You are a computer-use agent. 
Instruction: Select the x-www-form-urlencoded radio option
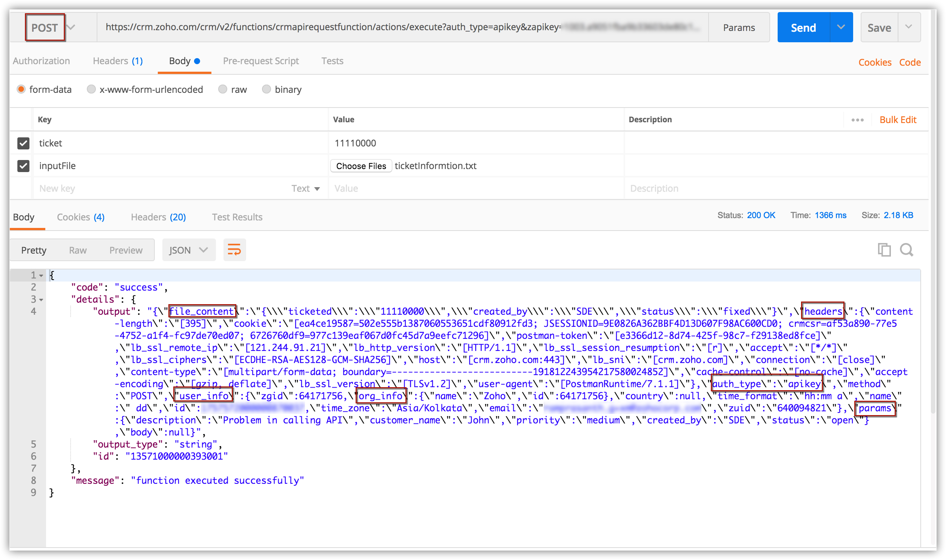tap(91, 89)
